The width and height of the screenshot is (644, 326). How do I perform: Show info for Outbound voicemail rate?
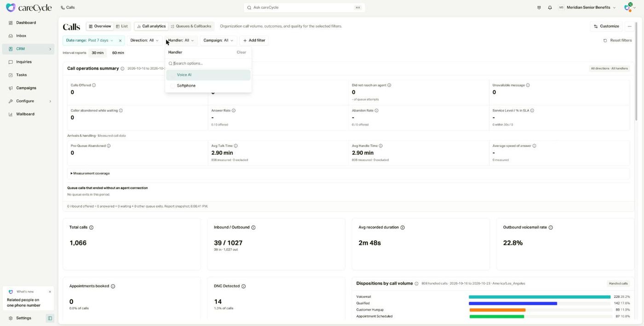click(x=551, y=227)
